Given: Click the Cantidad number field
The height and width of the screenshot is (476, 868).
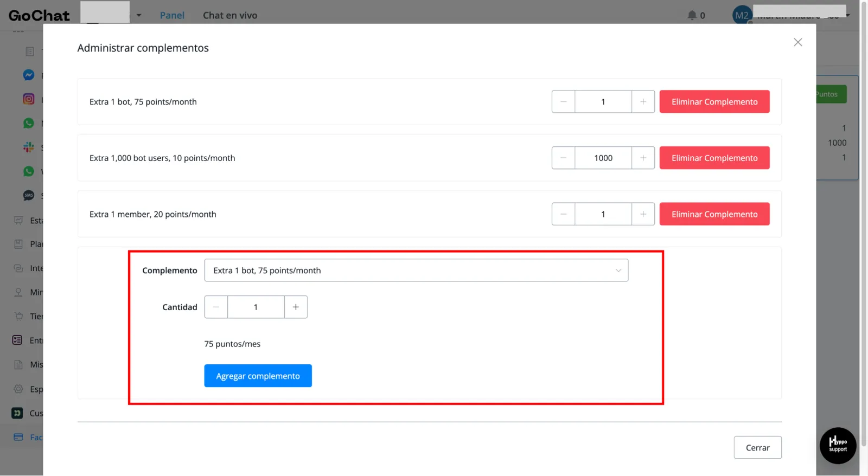Looking at the screenshot, I should coord(256,307).
